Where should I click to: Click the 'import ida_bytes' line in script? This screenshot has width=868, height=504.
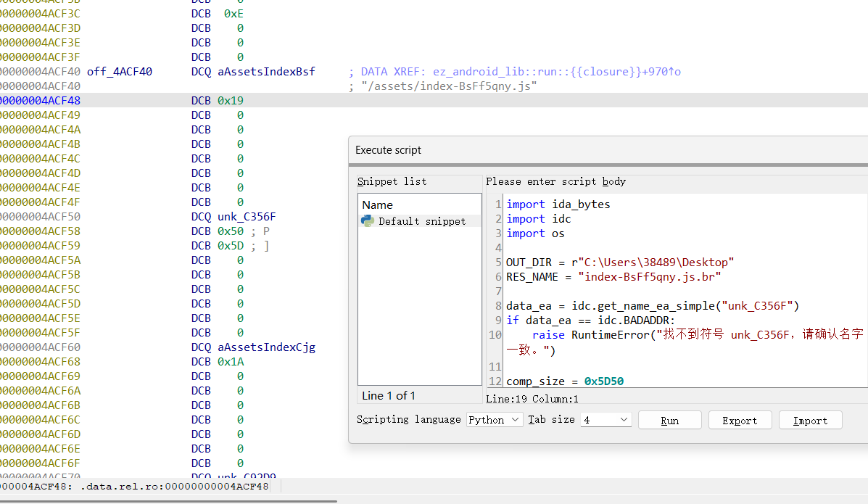(558, 205)
